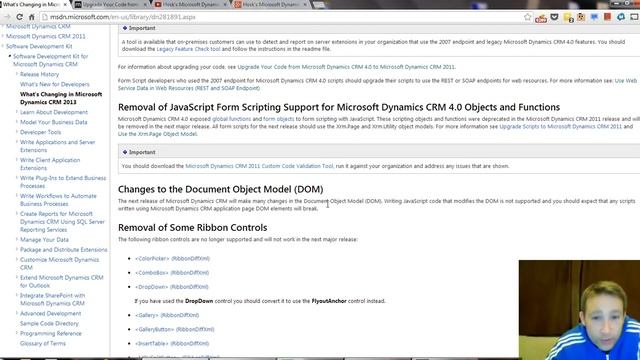Expand the Model Your Business Data node
The width and height of the screenshot is (640, 360).
(17, 122)
